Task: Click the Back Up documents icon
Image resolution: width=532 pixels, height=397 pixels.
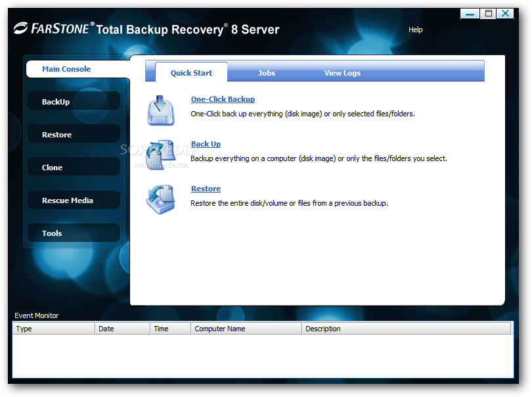Action: (161, 155)
